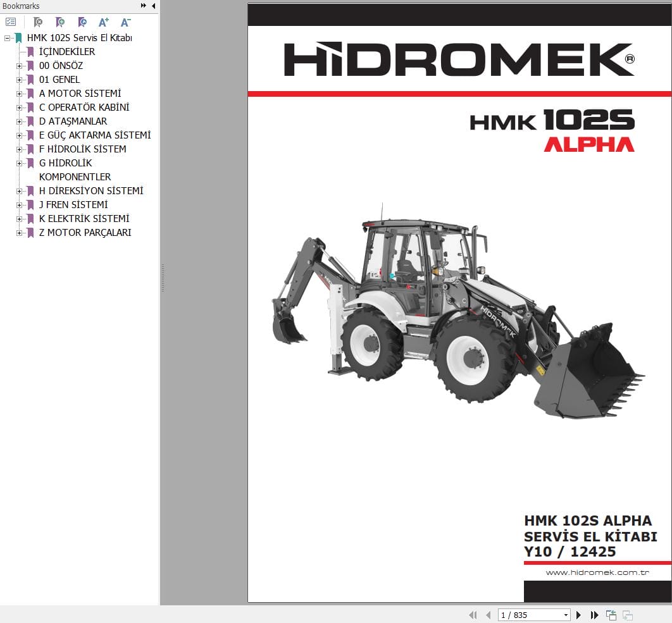Collapse the Bookmarks panel with left arrow
The image size is (672, 623).
153,6
